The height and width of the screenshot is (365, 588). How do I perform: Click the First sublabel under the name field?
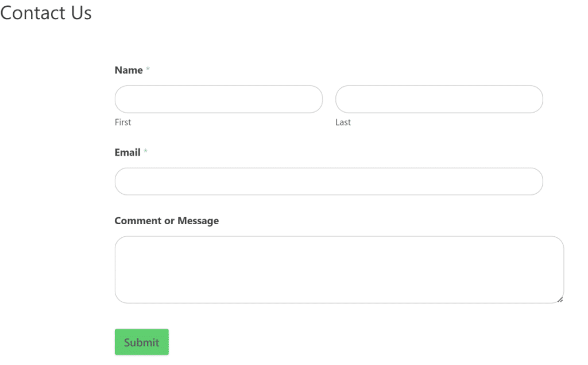coord(123,122)
